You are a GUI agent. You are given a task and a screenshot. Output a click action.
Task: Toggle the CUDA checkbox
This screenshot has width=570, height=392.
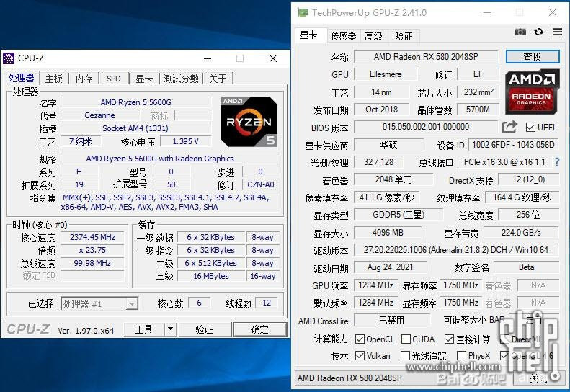(x=406, y=339)
